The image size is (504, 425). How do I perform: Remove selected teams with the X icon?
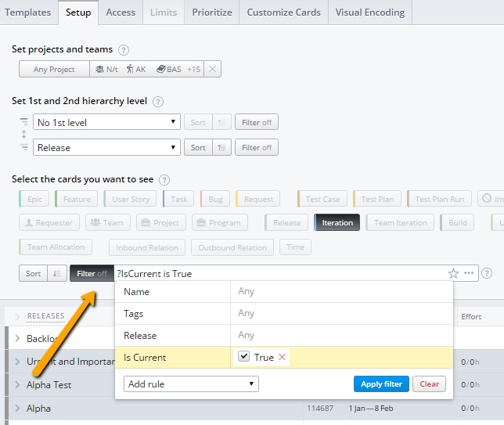[212, 69]
